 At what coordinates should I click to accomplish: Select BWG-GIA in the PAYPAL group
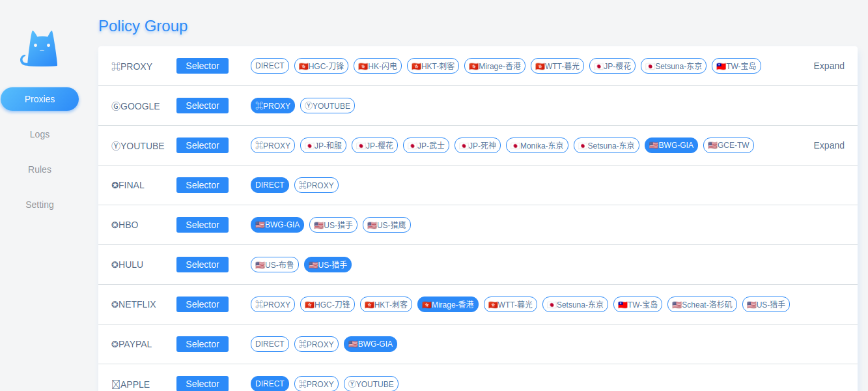tap(371, 344)
